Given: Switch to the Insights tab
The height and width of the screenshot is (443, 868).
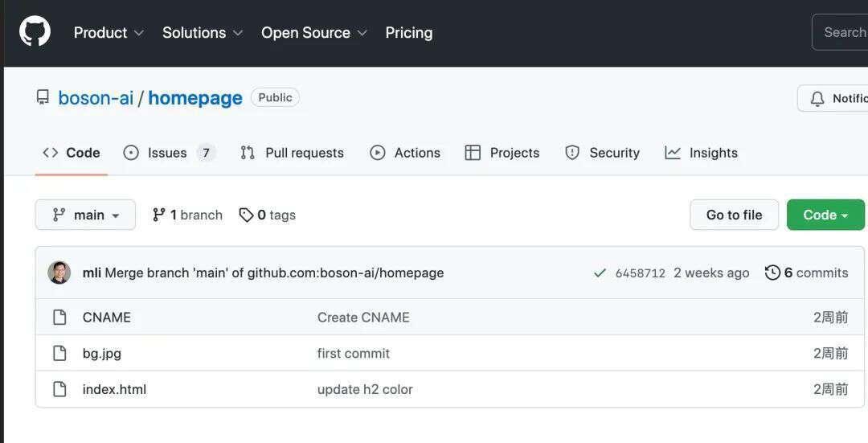Looking at the screenshot, I should pyautogui.click(x=701, y=153).
